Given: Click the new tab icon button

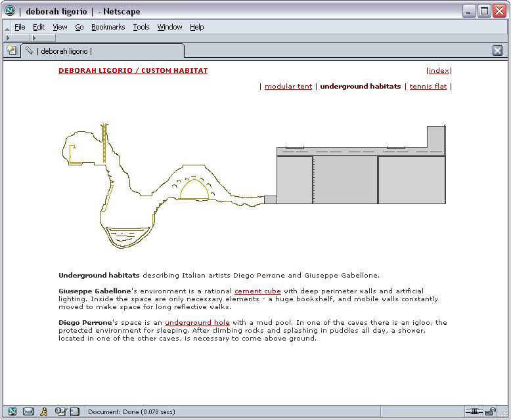Looking at the screenshot, I should tap(12, 51).
